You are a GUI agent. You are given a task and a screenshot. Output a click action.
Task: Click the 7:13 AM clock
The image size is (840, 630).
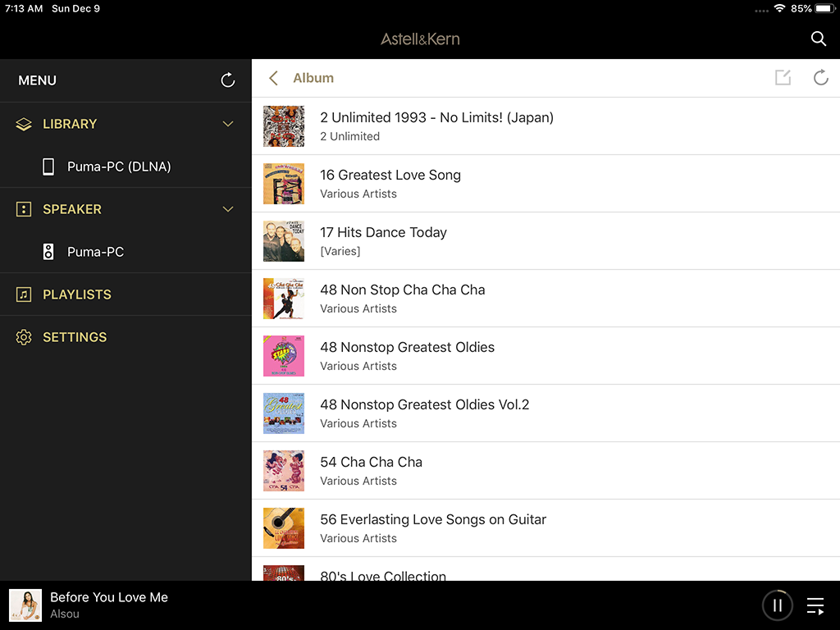point(24,8)
